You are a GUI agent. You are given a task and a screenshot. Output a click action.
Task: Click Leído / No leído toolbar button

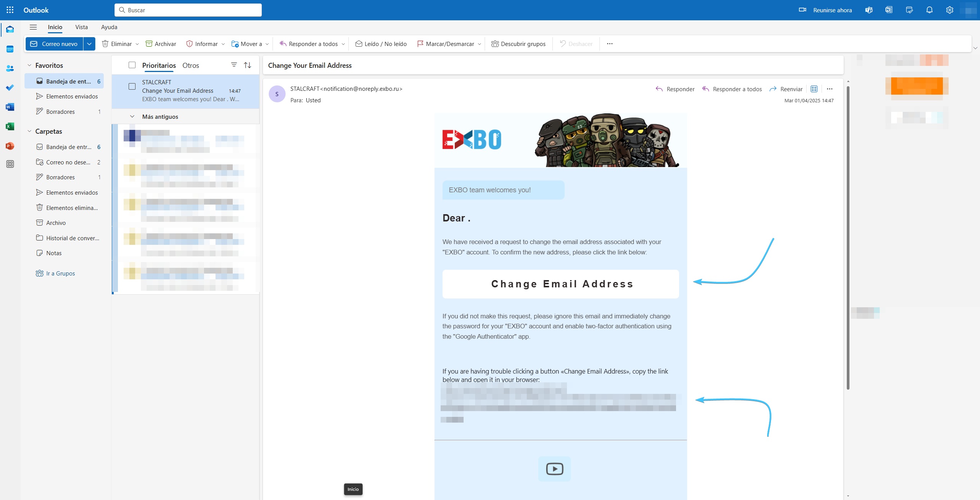click(x=381, y=44)
